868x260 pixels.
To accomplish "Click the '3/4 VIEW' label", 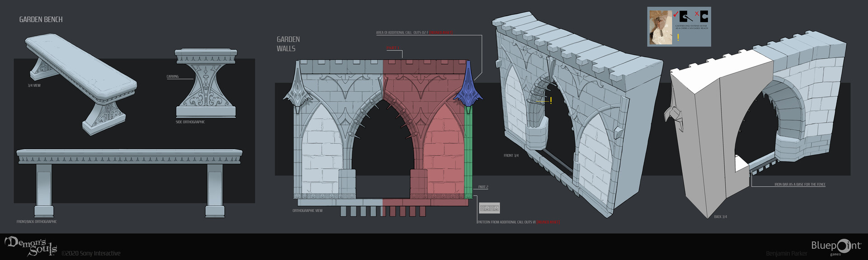I will click(x=34, y=85).
